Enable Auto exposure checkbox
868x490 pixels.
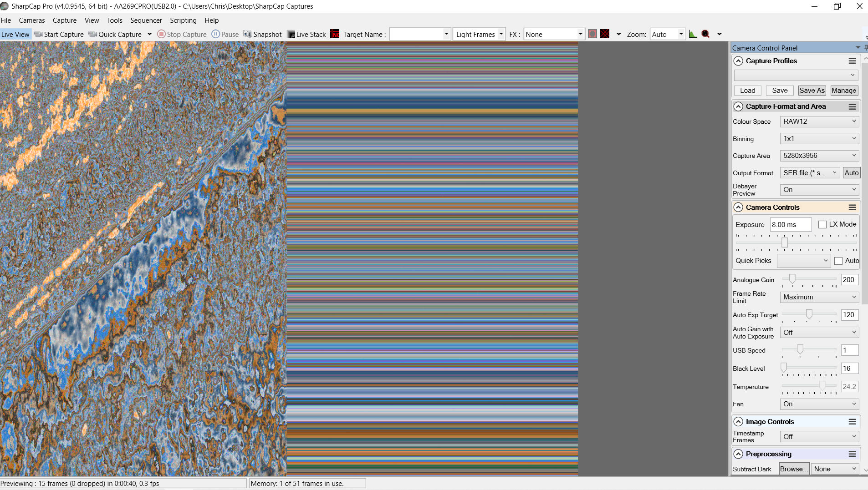point(838,261)
